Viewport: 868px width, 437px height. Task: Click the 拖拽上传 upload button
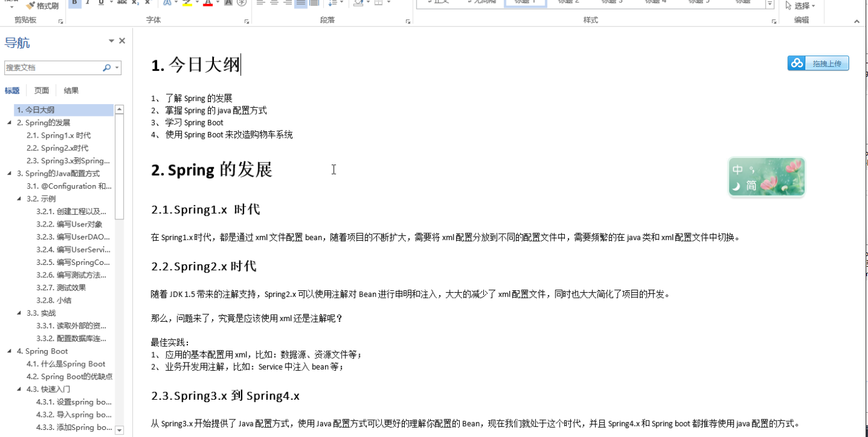tap(818, 63)
